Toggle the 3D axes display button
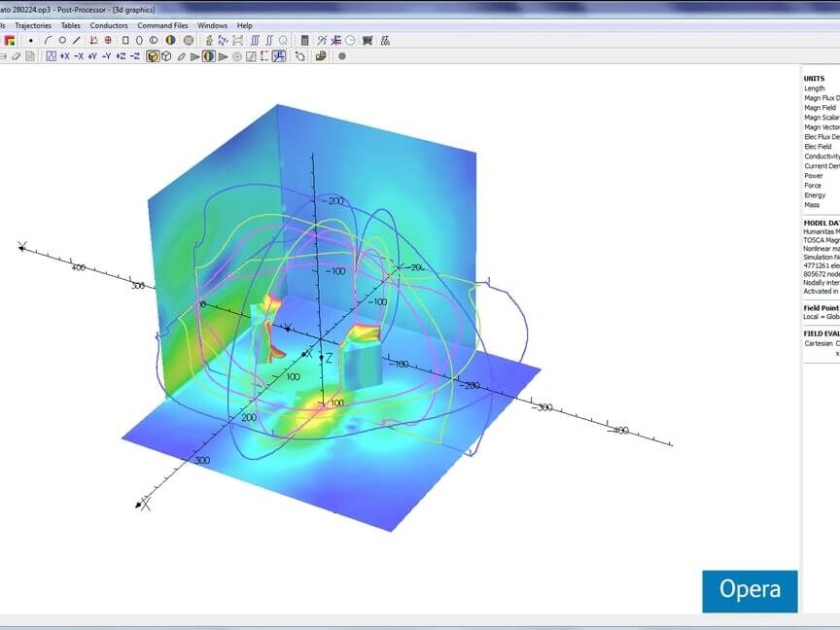 coord(279,56)
